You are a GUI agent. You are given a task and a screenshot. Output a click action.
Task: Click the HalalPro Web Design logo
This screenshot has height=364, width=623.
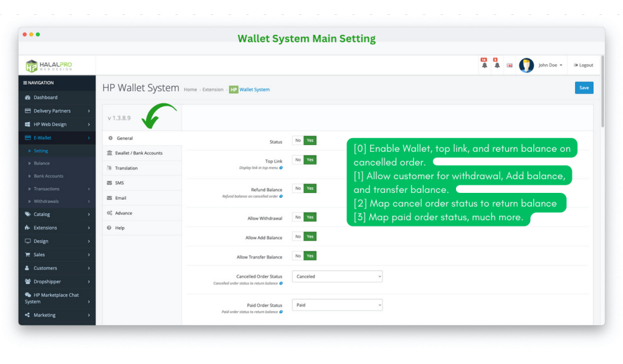(49, 65)
